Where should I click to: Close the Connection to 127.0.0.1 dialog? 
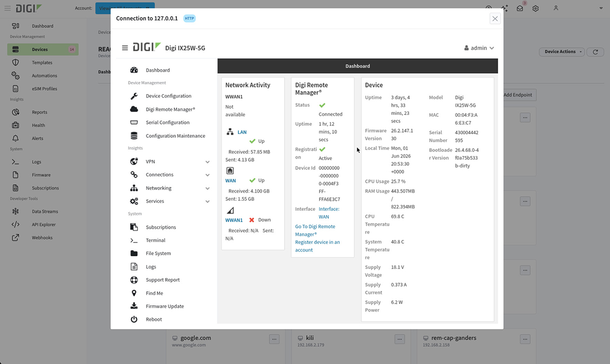coord(495,19)
